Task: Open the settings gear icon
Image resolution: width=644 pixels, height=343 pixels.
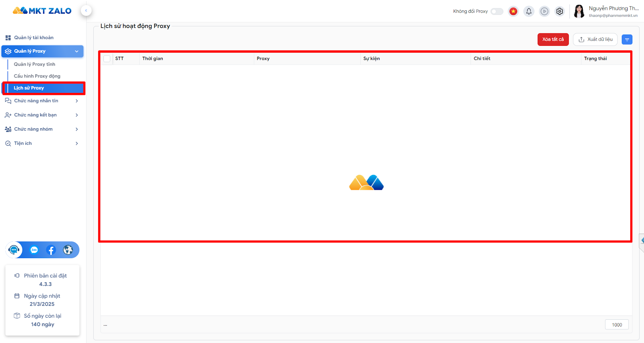Action: (559, 11)
